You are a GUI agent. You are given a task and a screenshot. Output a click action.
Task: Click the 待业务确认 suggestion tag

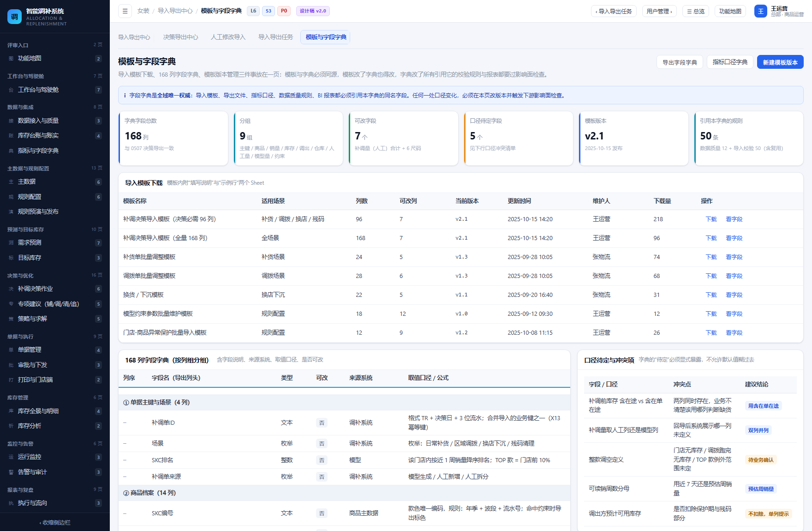coord(761,460)
